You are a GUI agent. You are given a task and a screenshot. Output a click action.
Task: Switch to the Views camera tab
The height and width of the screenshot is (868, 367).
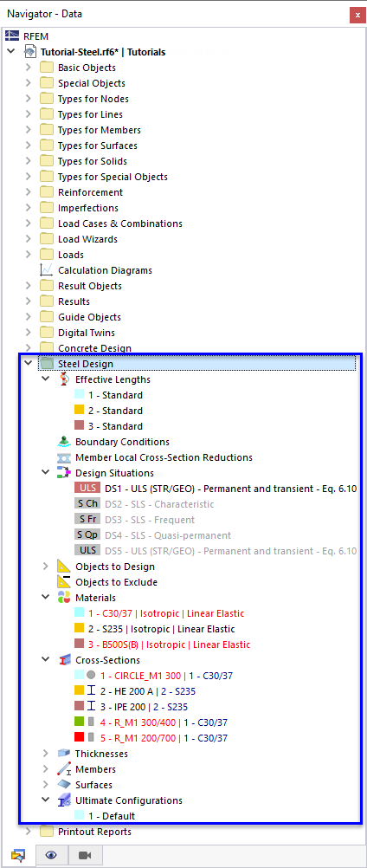85,855
